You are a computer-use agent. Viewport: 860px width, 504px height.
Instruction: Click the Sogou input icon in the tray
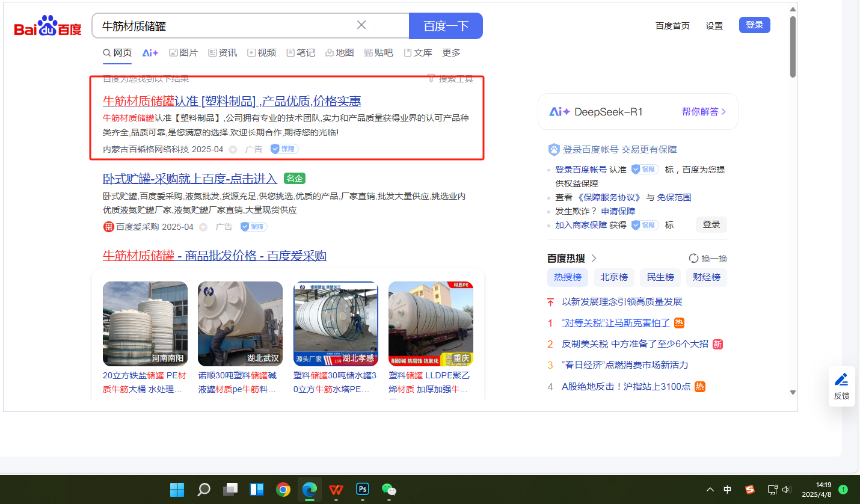749,490
